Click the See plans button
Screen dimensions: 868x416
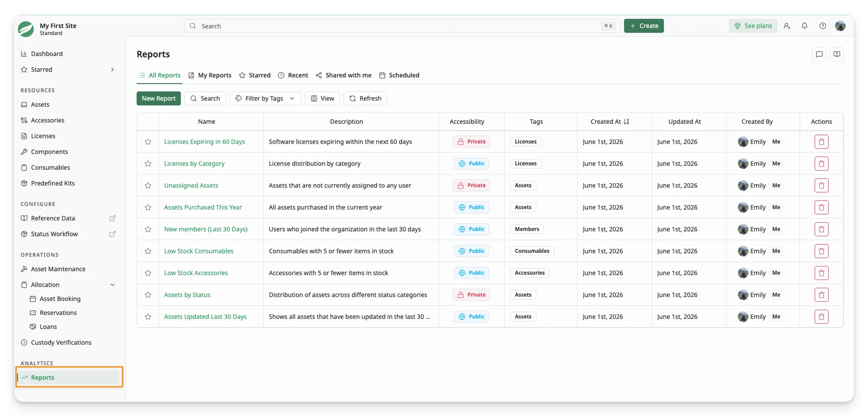click(x=753, y=26)
